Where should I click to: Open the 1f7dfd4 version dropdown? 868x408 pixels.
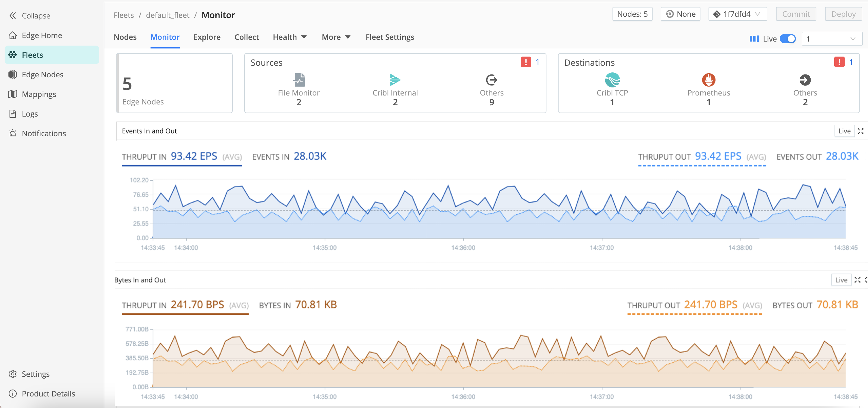(738, 14)
